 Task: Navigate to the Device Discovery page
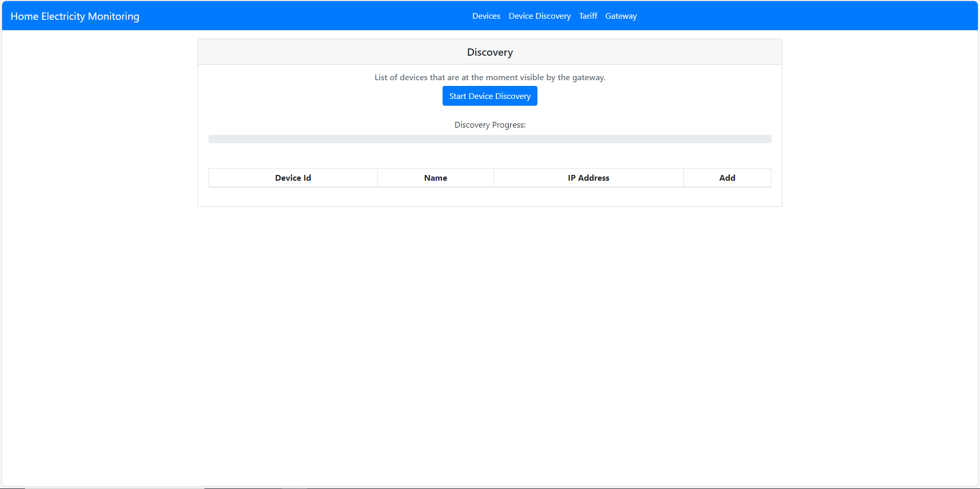click(x=540, y=16)
